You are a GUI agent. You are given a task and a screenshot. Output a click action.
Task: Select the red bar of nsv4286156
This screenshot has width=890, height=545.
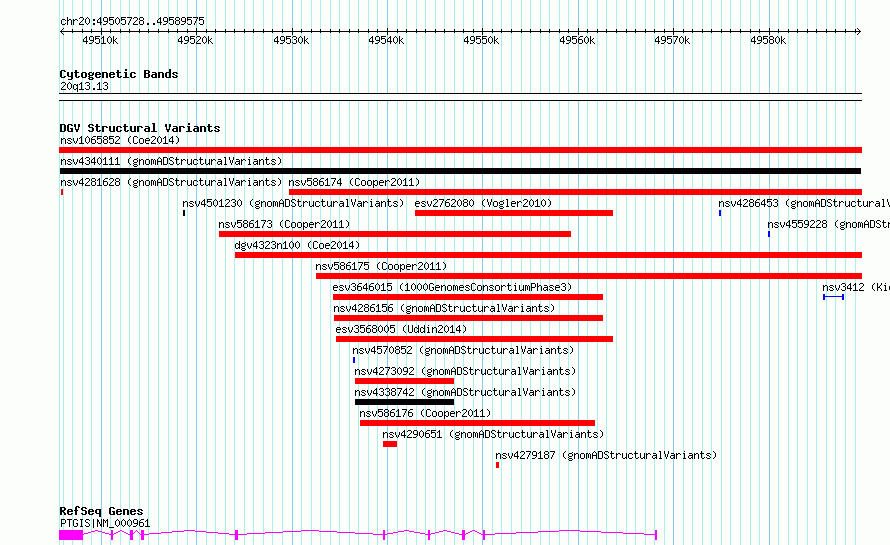468,318
